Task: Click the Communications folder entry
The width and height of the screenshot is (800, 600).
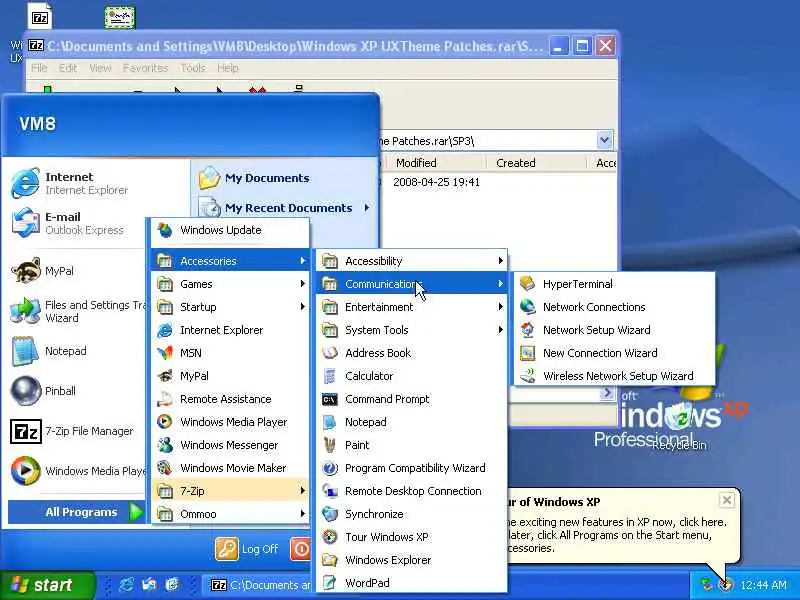Action: click(412, 284)
